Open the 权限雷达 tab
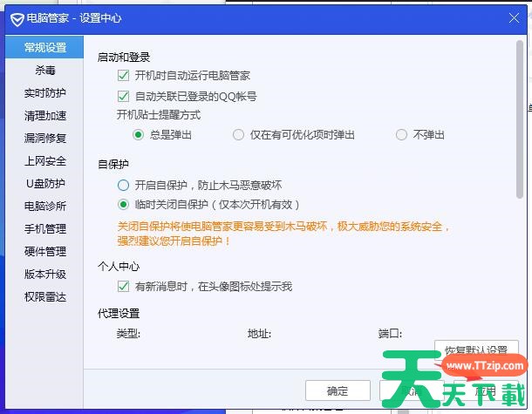 click(x=44, y=297)
